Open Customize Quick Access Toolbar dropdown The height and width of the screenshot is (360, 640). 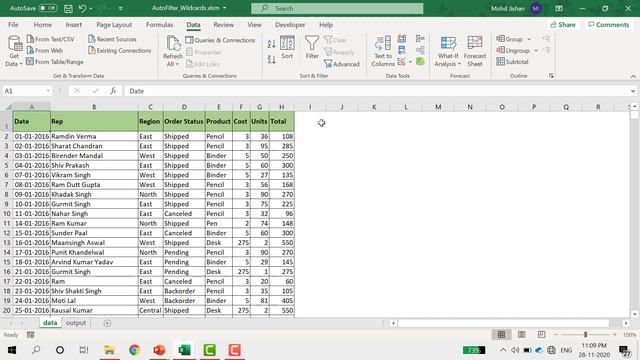click(x=121, y=9)
